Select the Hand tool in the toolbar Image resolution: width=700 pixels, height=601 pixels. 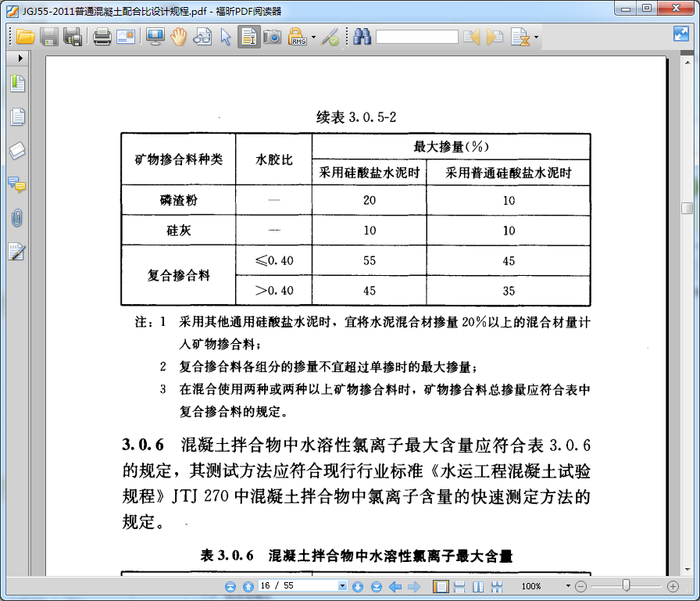[178, 36]
